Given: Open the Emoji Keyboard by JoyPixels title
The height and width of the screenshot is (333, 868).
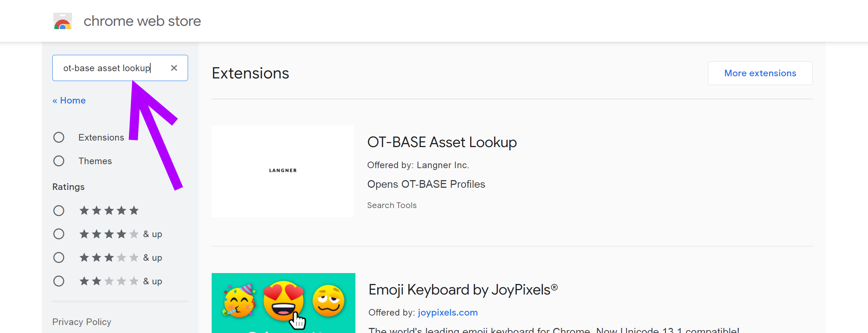Looking at the screenshot, I should (x=463, y=290).
